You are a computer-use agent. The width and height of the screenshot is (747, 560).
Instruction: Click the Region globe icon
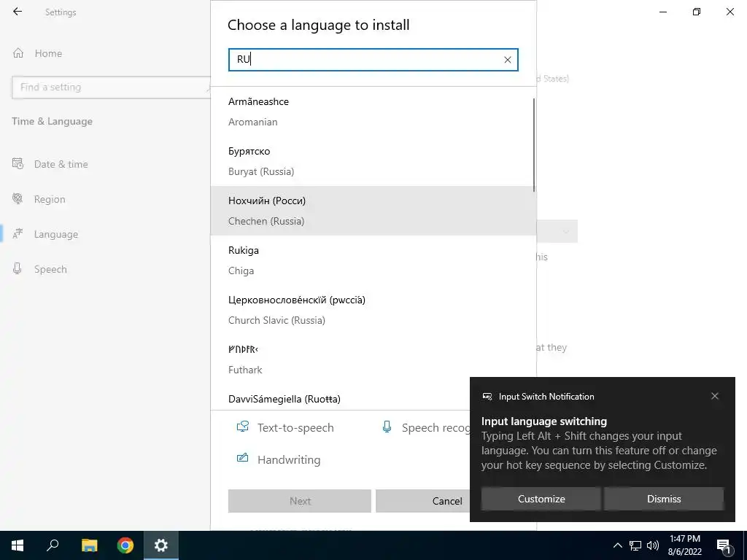point(18,198)
